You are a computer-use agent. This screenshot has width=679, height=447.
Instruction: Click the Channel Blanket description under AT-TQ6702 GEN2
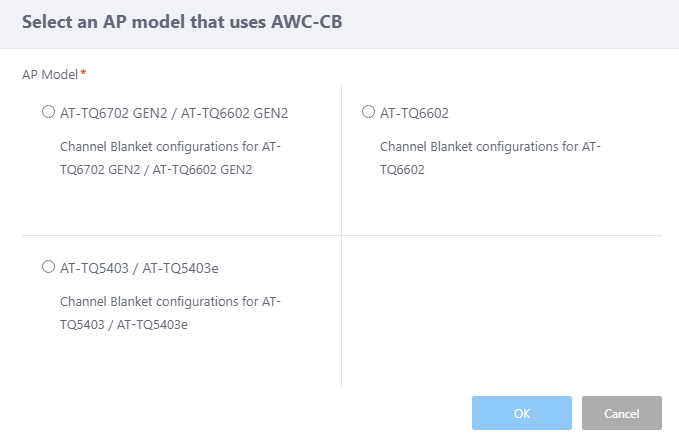170,158
